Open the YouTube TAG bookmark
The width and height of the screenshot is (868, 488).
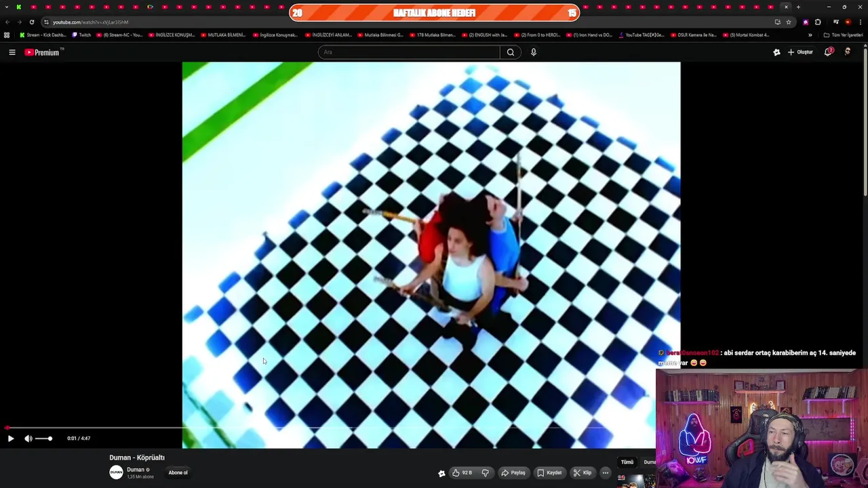(x=642, y=35)
